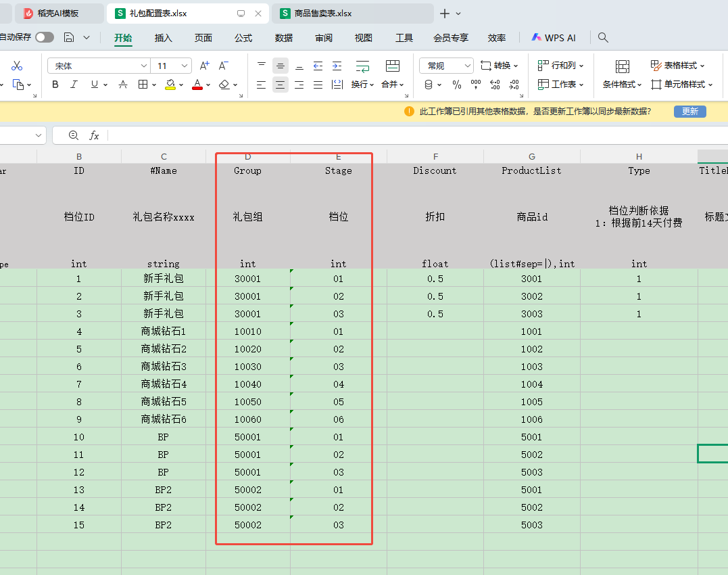The width and height of the screenshot is (728, 575).
Task: Toggle underline formatting
Action: pyautogui.click(x=95, y=85)
